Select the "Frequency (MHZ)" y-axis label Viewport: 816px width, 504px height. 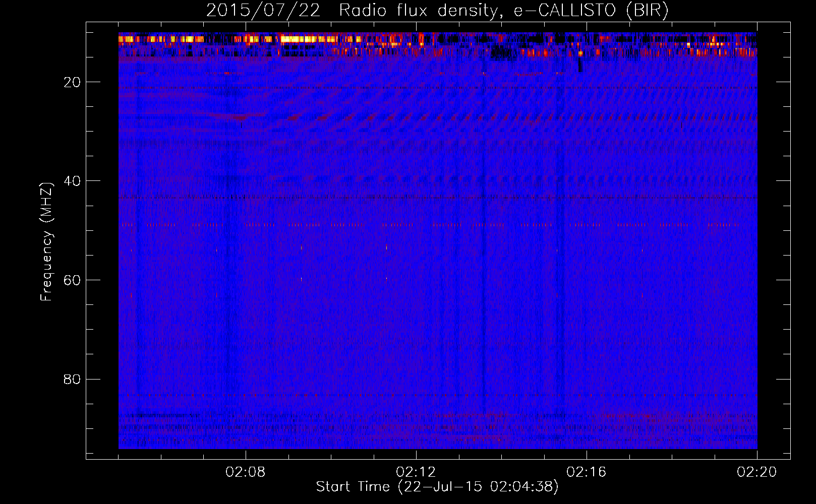coord(46,242)
